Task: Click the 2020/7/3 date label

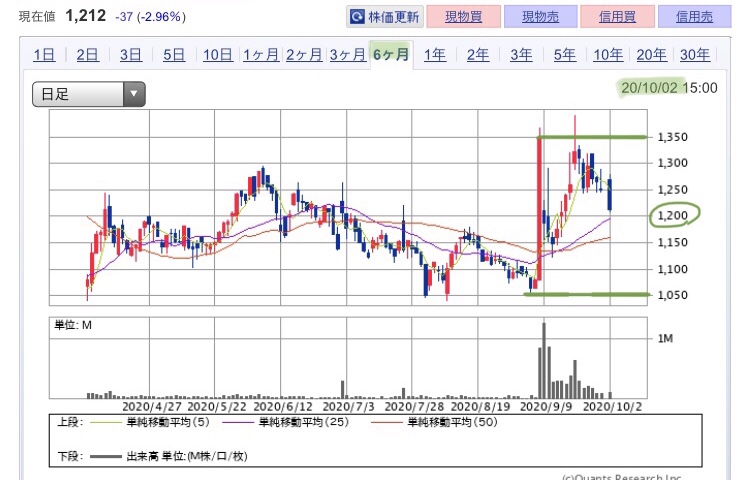Action: (348, 406)
